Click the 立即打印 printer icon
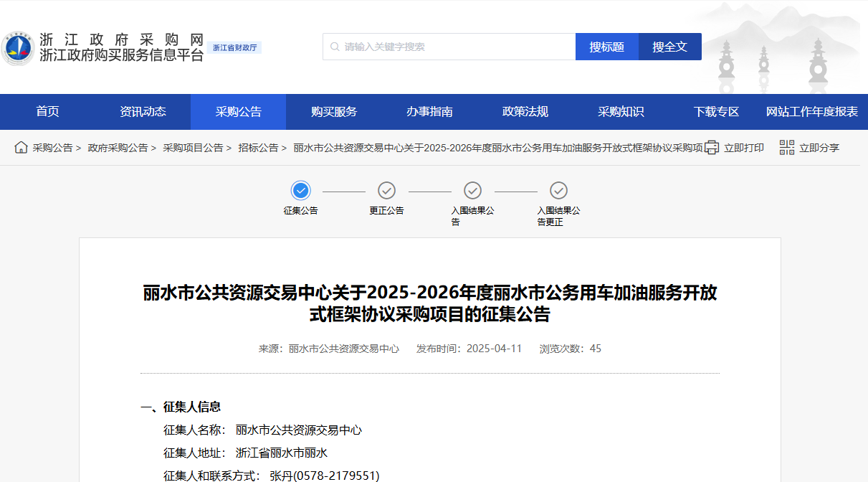868x482 pixels. pos(711,146)
